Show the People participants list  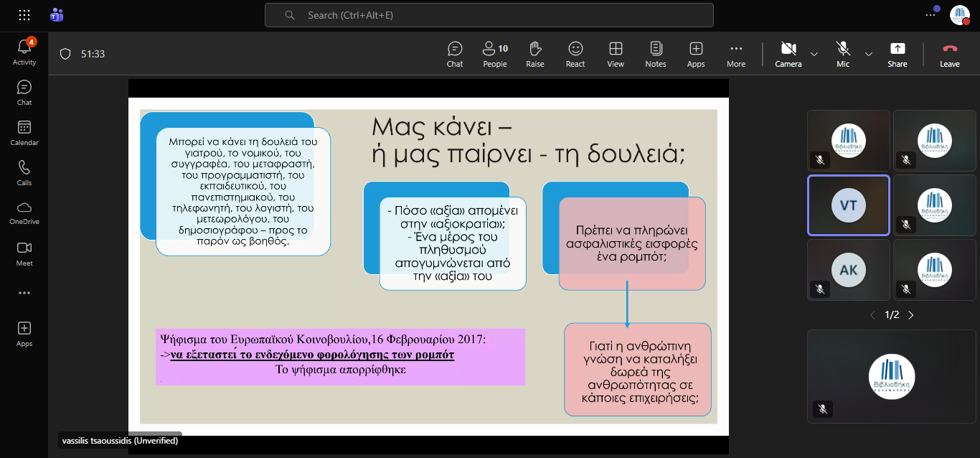click(x=494, y=55)
